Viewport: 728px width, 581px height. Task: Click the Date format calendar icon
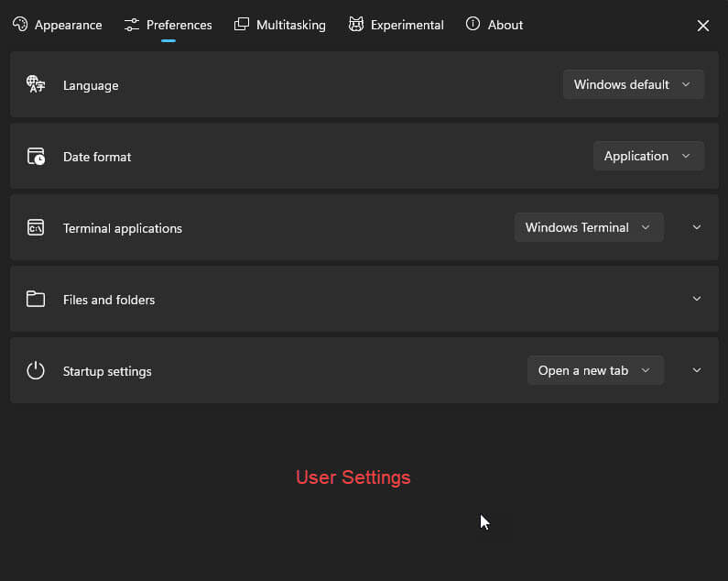(x=36, y=156)
